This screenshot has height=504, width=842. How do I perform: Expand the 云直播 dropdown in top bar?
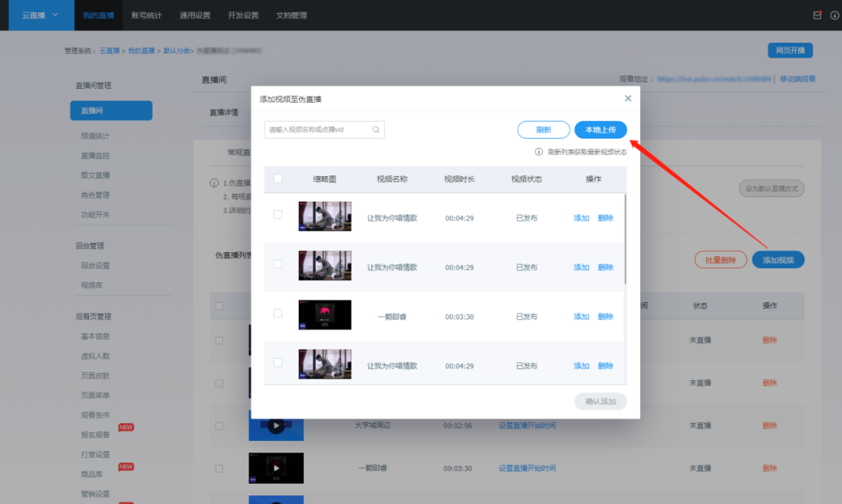pyautogui.click(x=55, y=15)
